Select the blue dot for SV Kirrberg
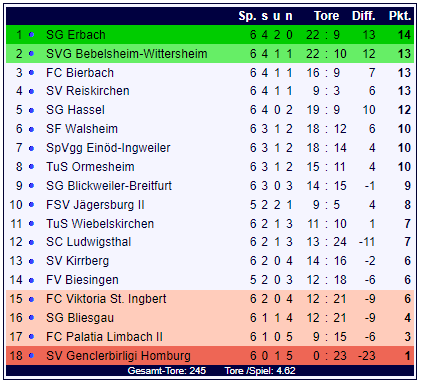The width and height of the screenshot is (421, 381). click(31, 261)
